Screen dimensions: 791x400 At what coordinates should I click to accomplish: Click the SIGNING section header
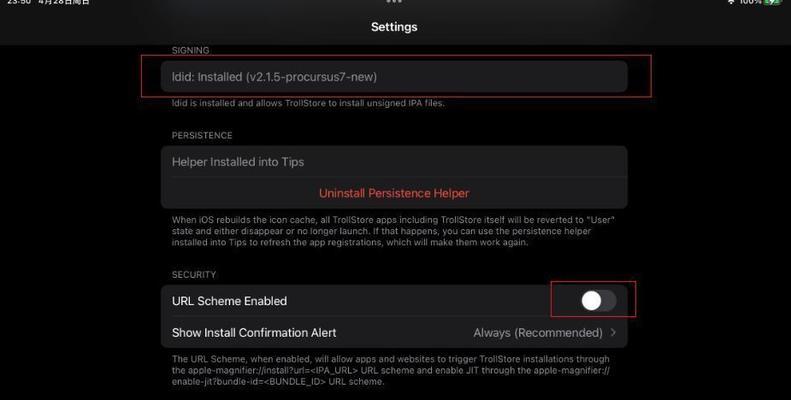190,50
